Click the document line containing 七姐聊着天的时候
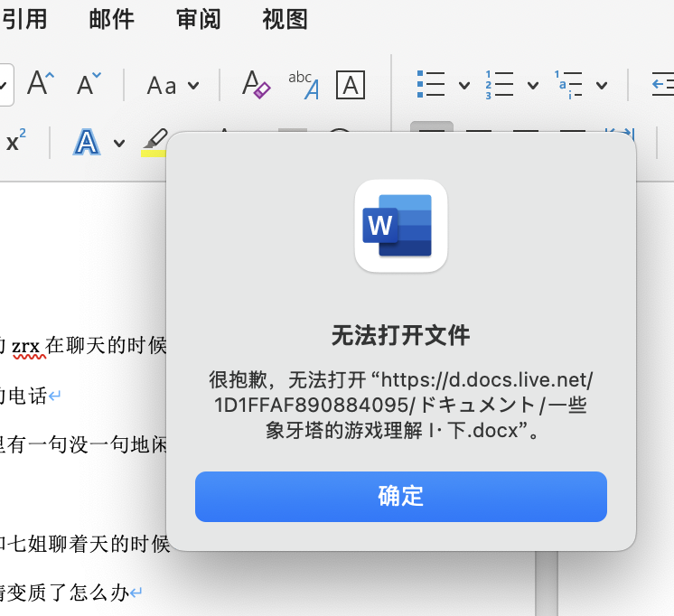This screenshot has width=674, height=616. pos(85,544)
